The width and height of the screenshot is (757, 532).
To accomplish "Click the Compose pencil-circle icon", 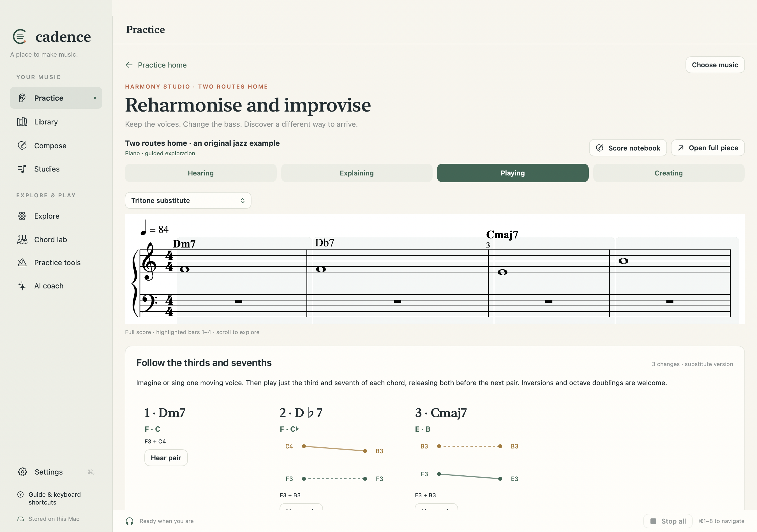I will click(22, 145).
